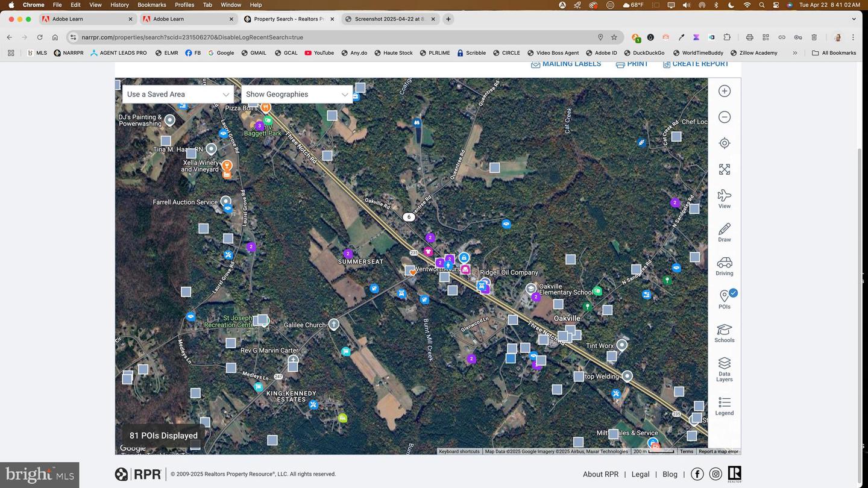The image size is (868, 488).
Task: Toggle the Data Layers panel
Action: tap(725, 369)
